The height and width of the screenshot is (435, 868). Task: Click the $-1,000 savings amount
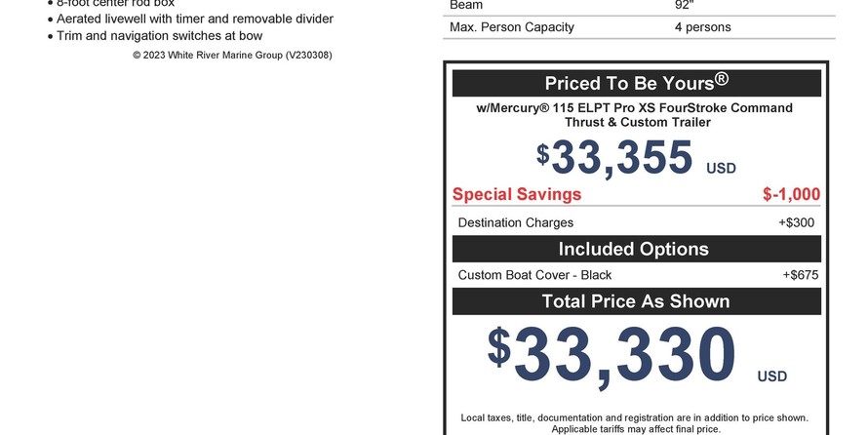(791, 194)
